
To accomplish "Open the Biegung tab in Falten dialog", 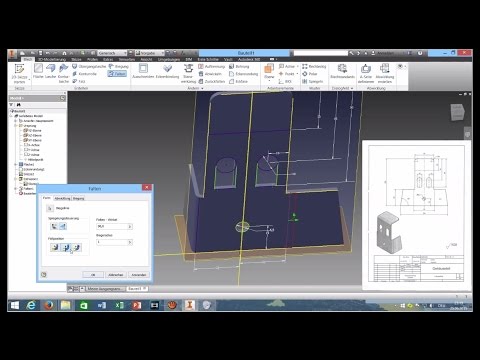I will 79,198.
